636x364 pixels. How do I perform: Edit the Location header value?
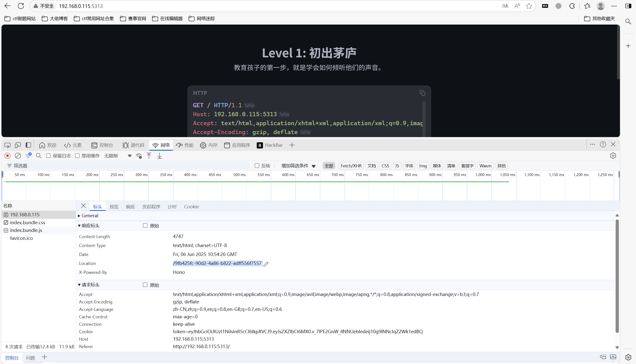tap(266, 264)
